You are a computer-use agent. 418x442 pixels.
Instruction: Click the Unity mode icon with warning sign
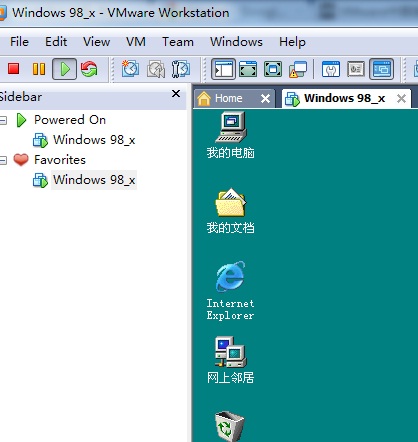click(298, 69)
